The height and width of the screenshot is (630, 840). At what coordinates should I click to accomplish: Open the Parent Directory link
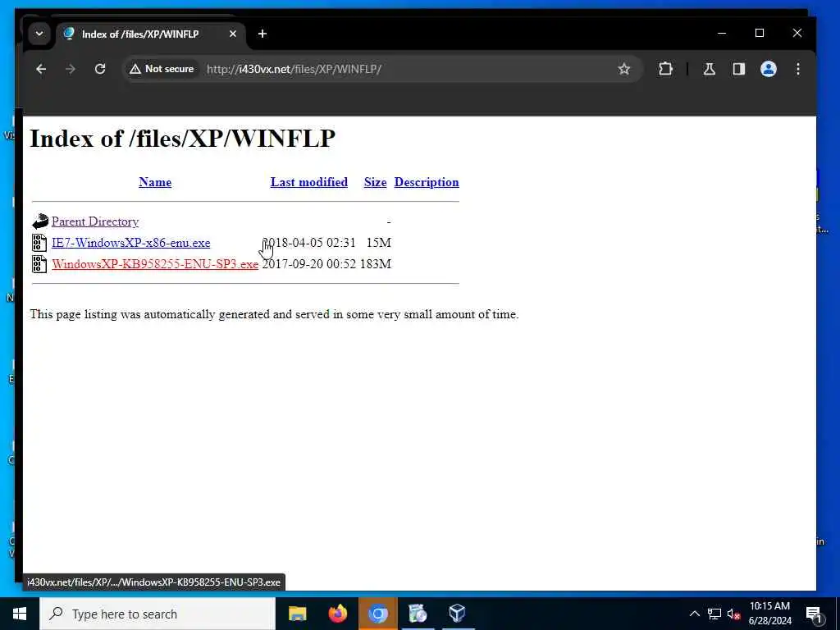click(95, 221)
